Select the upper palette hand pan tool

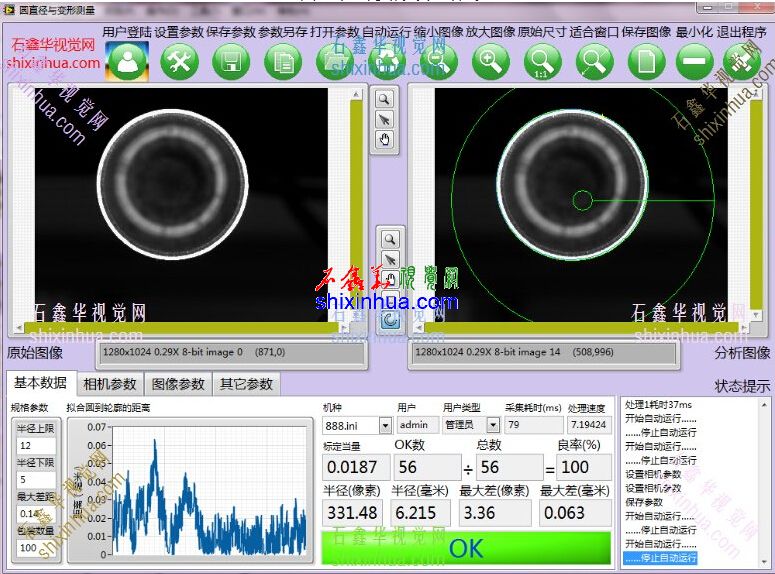point(385,141)
